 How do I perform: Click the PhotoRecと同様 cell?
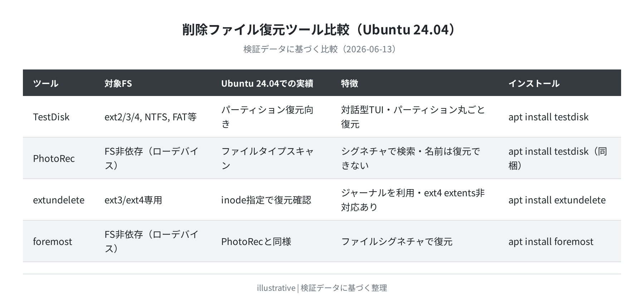click(x=256, y=242)
